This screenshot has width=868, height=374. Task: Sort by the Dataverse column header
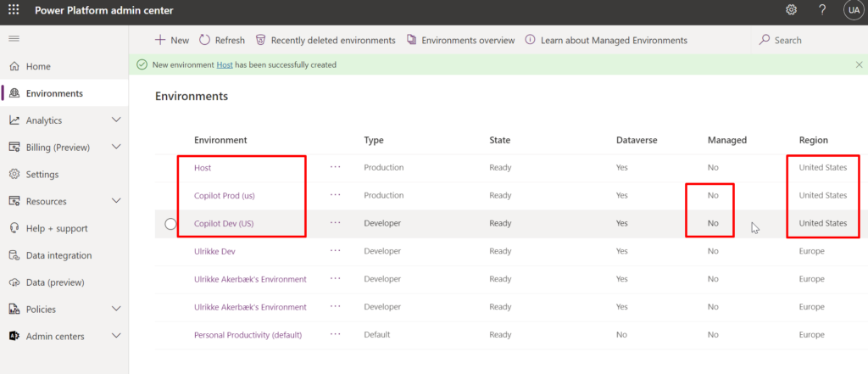[637, 140]
